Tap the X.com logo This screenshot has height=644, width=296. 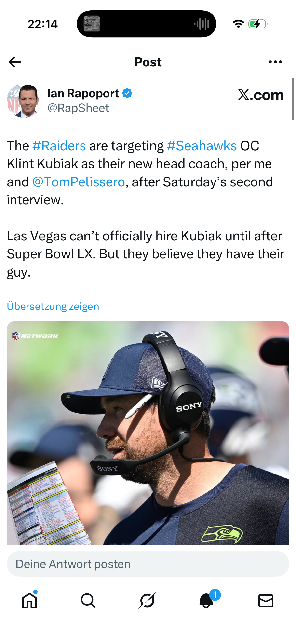tap(260, 95)
